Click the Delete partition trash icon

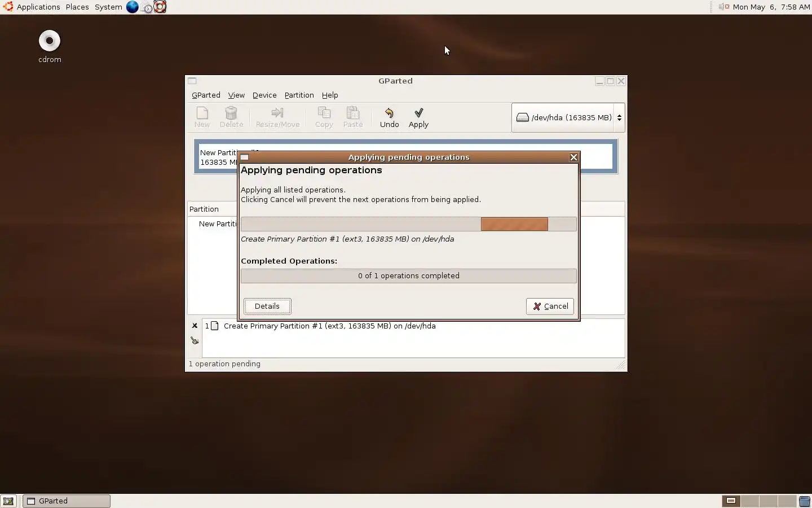click(x=231, y=117)
